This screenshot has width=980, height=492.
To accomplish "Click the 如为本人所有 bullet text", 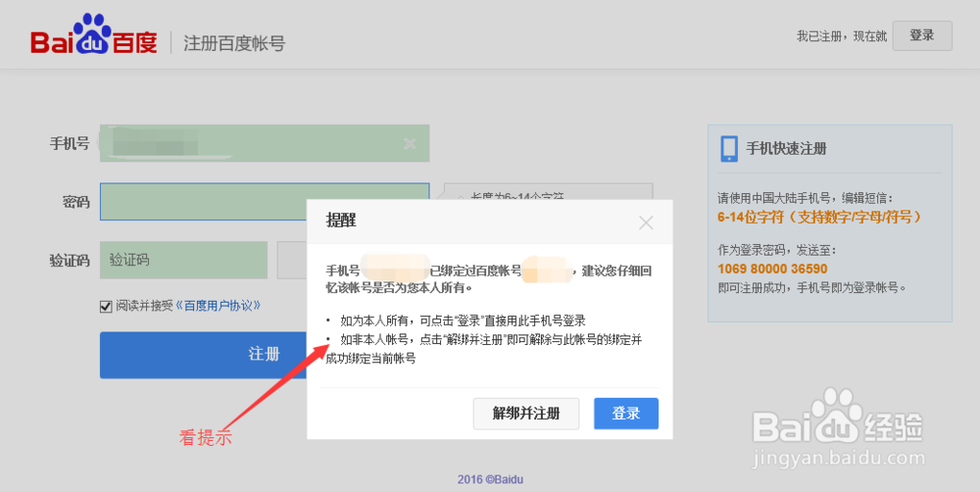I will (463, 320).
